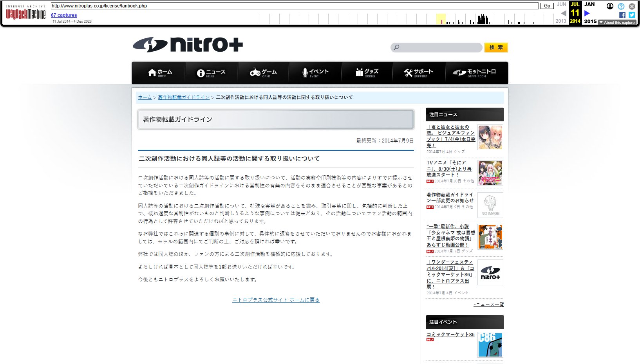Click the C86 event thumbnail
Screen dimensions: 640x364
pos(490,345)
